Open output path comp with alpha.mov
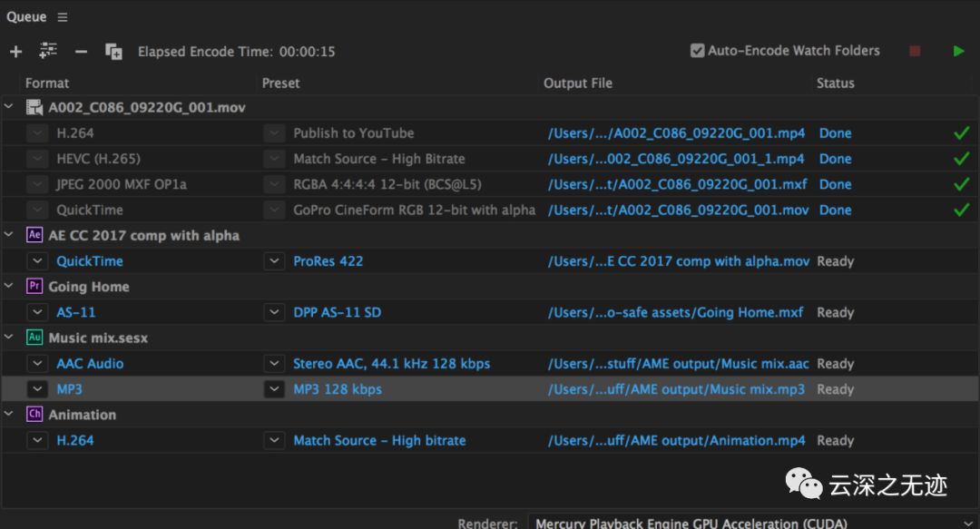Viewport: 980px width, 529px height. coord(679,261)
